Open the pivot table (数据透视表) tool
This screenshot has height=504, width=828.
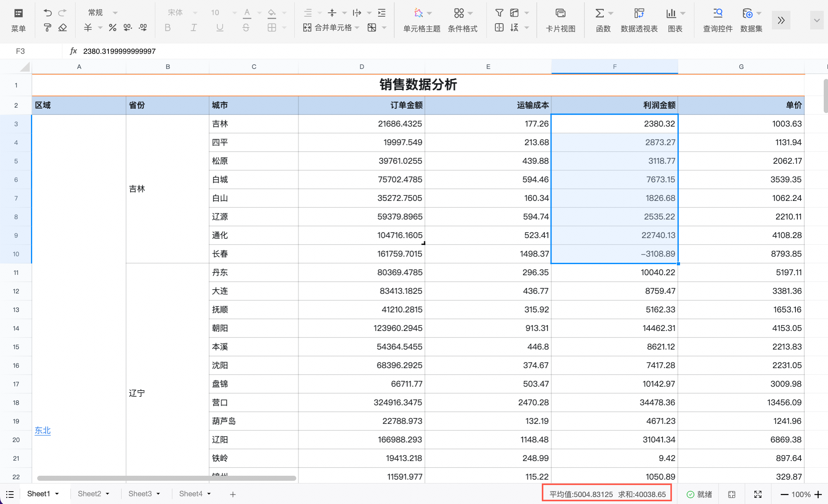click(639, 19)
